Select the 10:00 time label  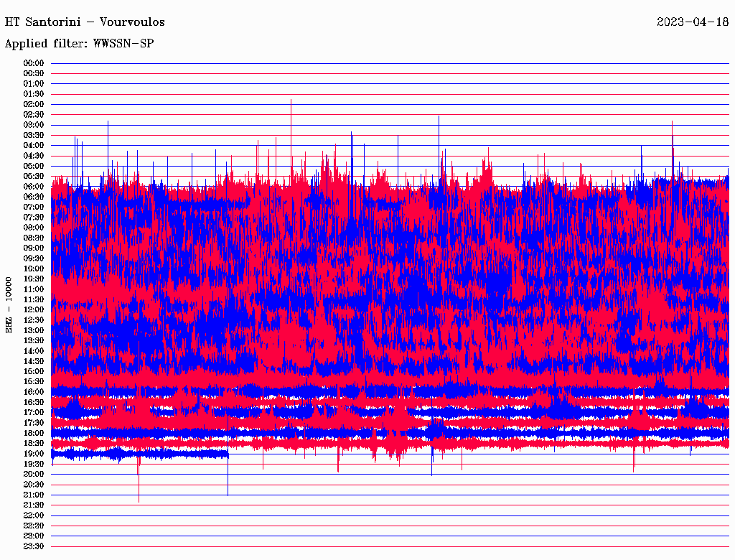point(34,269)
